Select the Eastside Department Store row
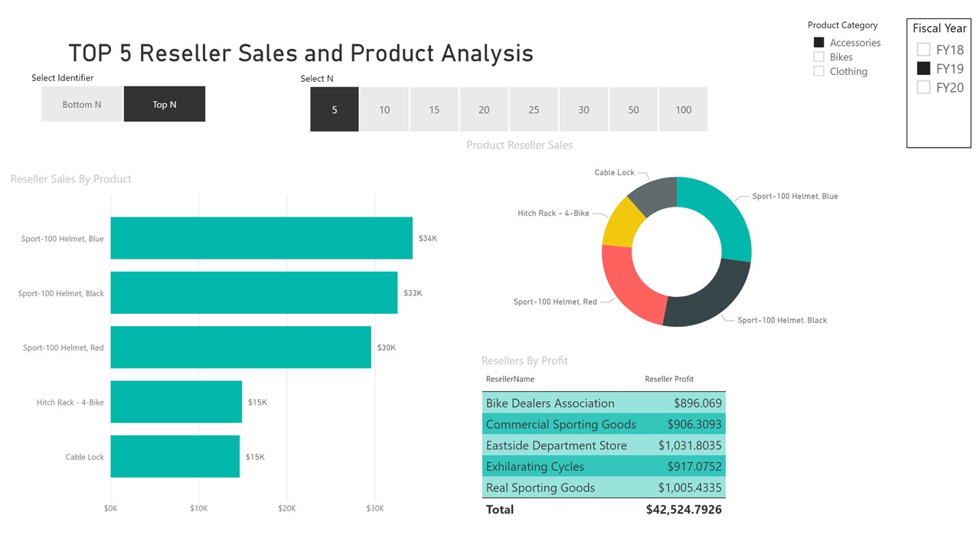The height and width of the screenshot is (551, 980). click(x=603, y=445)
